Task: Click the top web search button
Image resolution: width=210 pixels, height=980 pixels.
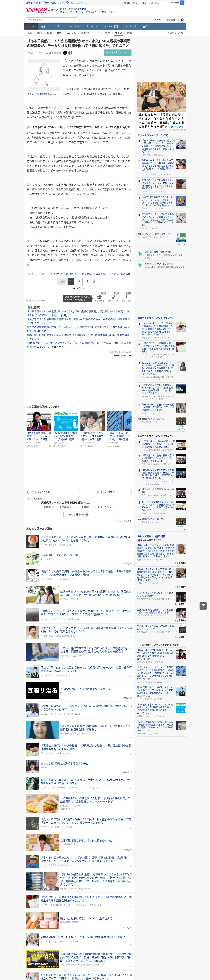Action: click(x=182, y=3)
